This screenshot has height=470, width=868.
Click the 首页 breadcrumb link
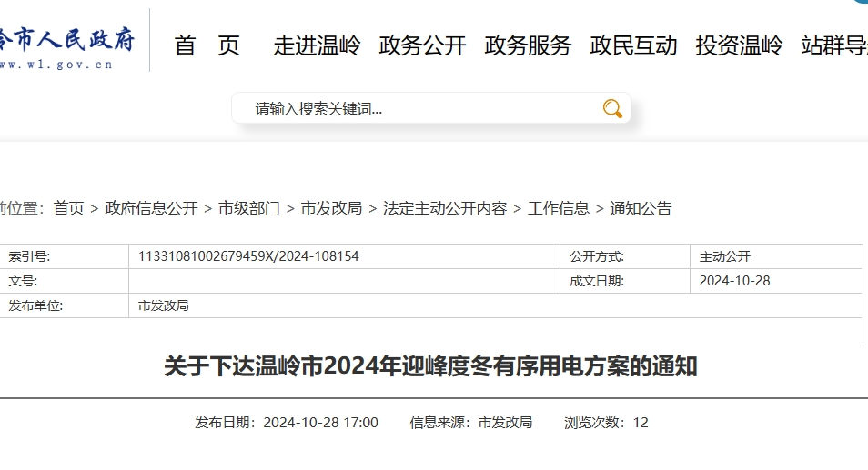(68, 208)
